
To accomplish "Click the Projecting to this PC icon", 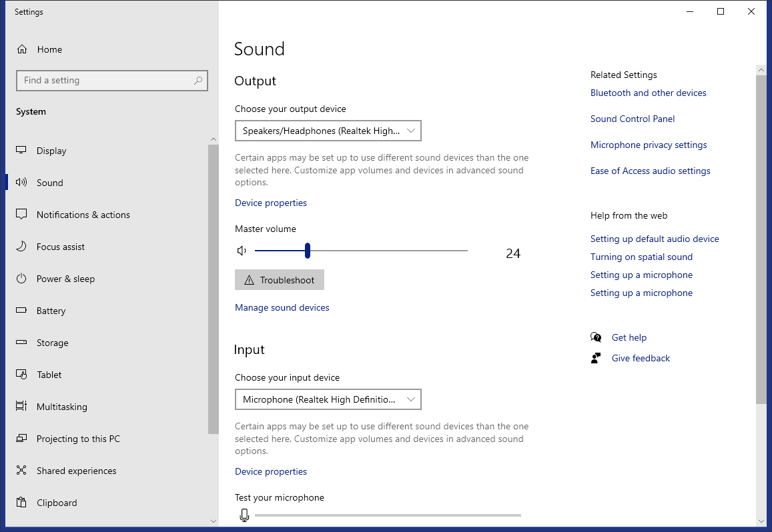I will [21, 438].
